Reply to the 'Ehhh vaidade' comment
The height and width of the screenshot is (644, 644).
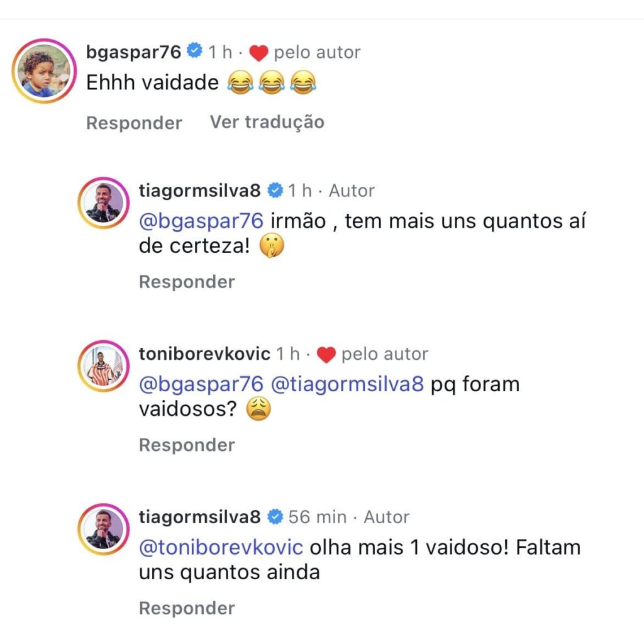135,123
